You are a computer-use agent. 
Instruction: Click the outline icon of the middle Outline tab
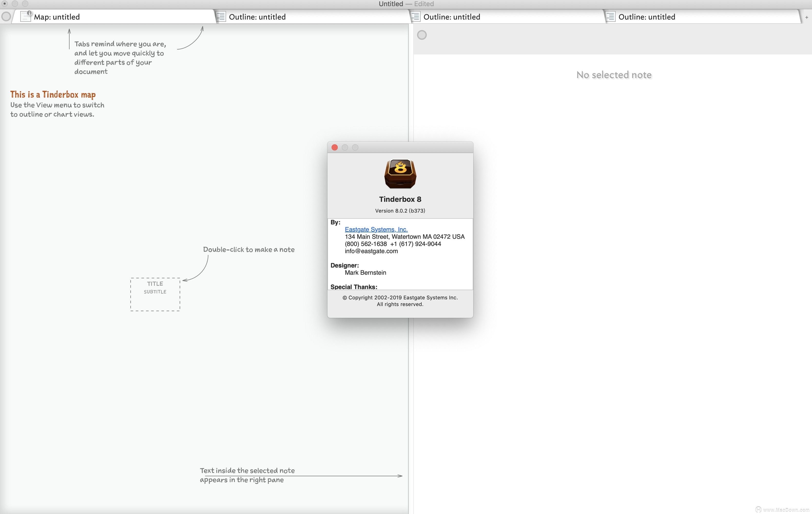coord(415,16)
